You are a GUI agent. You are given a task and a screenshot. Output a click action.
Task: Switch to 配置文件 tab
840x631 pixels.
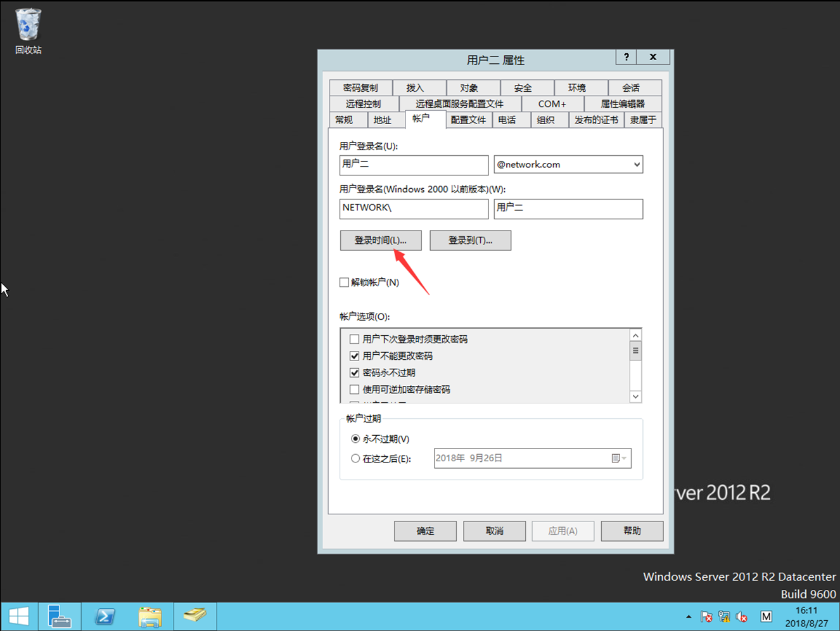click(x=469, y=120)
